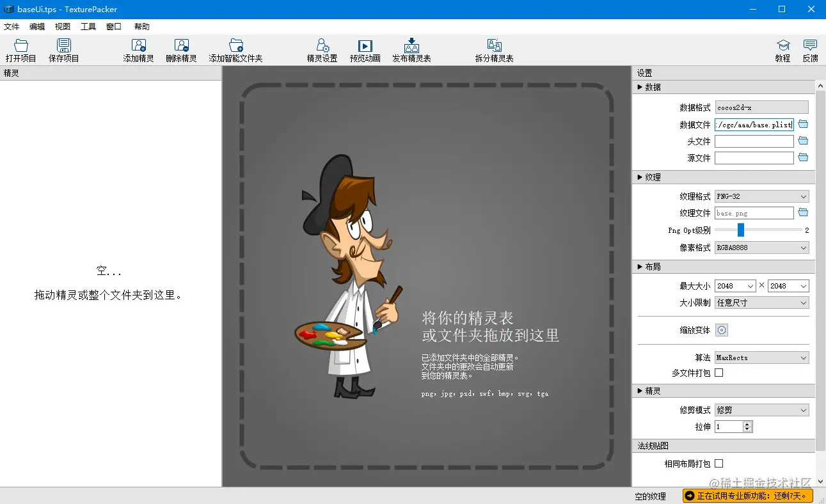Click the 反馈 (Feedback) icon

[810, 45]
